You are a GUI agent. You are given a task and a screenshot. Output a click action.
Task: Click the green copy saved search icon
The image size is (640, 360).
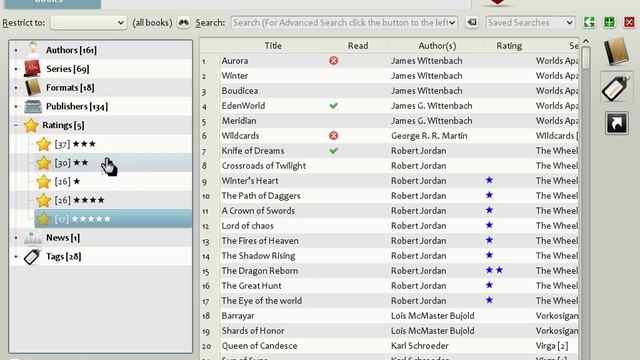[x=589, y=22]
